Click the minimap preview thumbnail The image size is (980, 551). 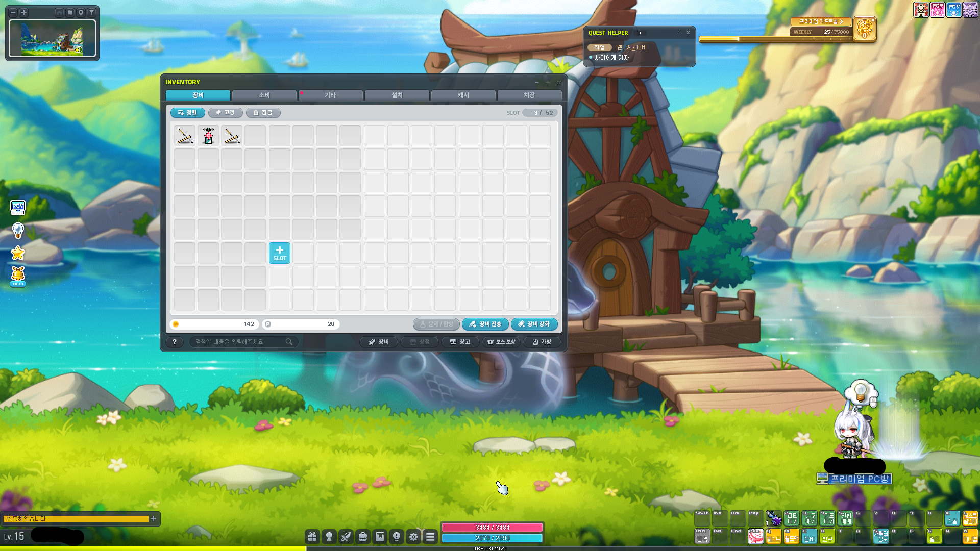(52, 39)
